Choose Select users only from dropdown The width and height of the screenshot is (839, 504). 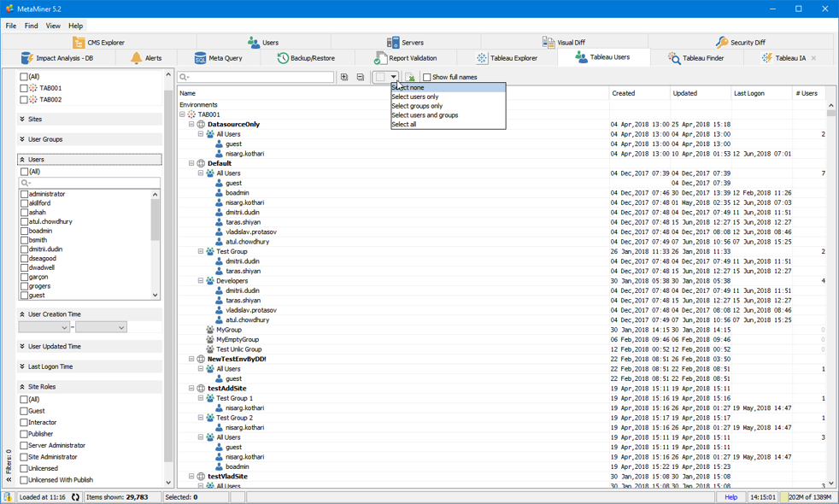(448, 97)
